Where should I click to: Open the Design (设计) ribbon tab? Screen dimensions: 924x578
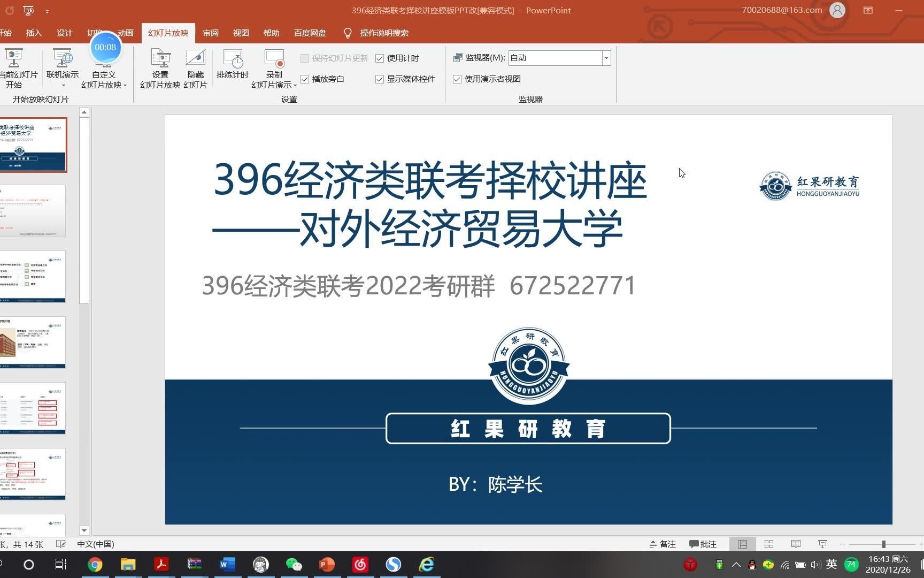point(64,33)
